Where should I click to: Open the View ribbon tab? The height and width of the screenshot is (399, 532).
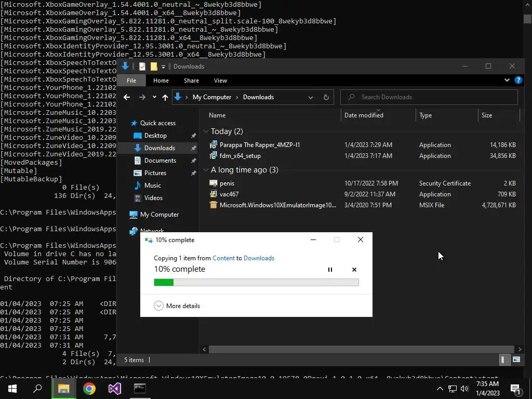(220, 81)
